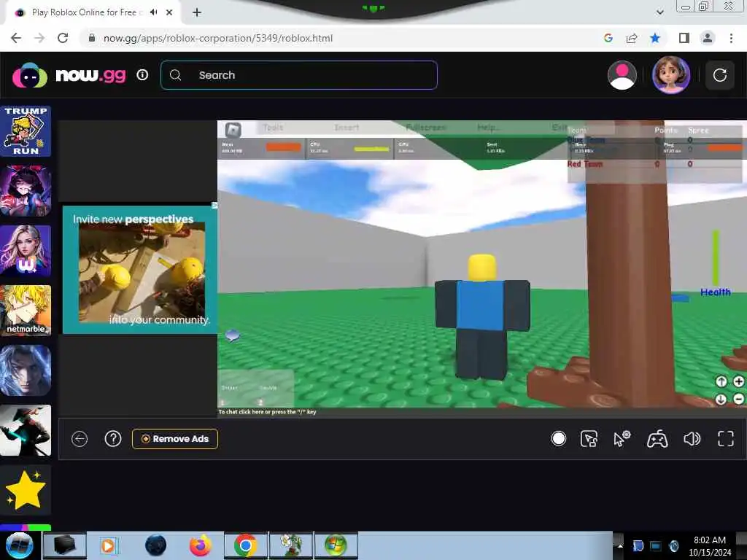Click the now.gg logo
The width and height of the screenshot is (747, 560).
coord(69,75)
